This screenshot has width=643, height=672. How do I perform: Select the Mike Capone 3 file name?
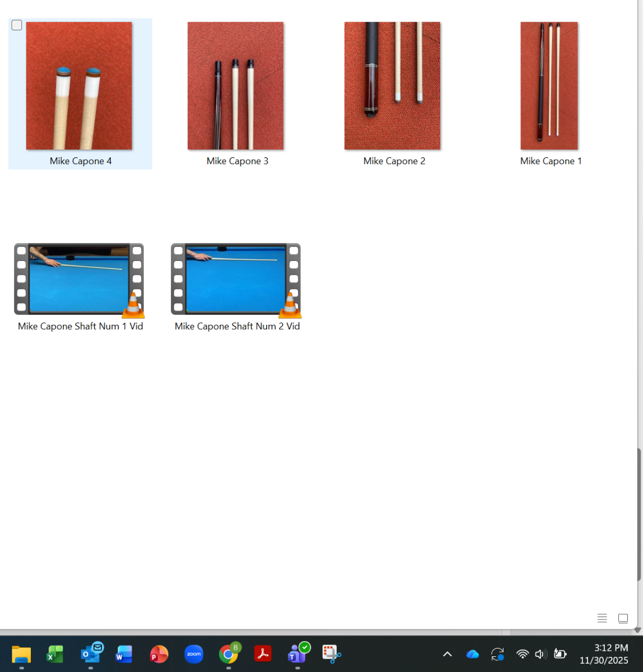[237, 161]
